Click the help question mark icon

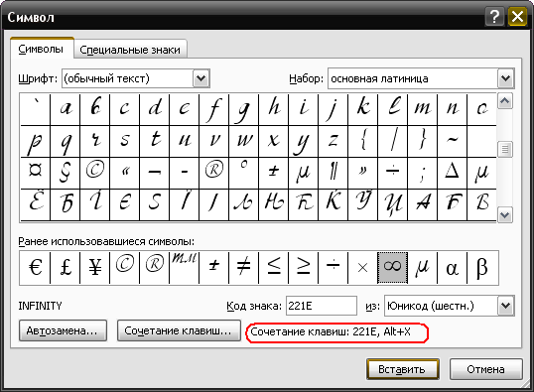pyautogui.click(x=494, y=16)
